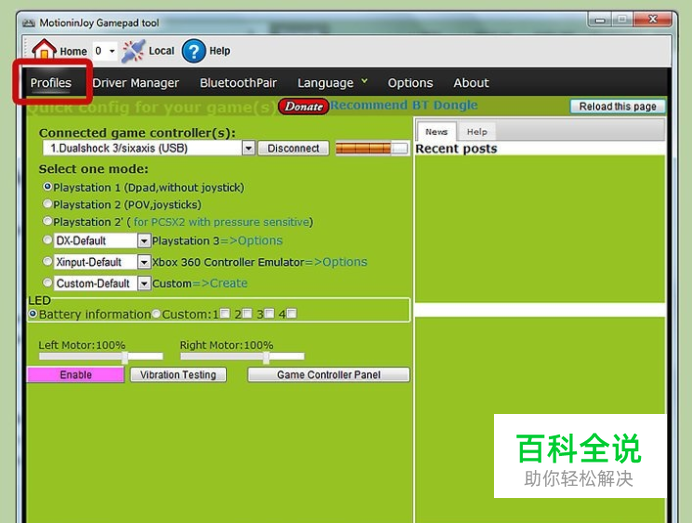The width and height of the screenshot is (692, 523).
Task: Select the Custom mode radio button
Action: click(x=47, y=282)
